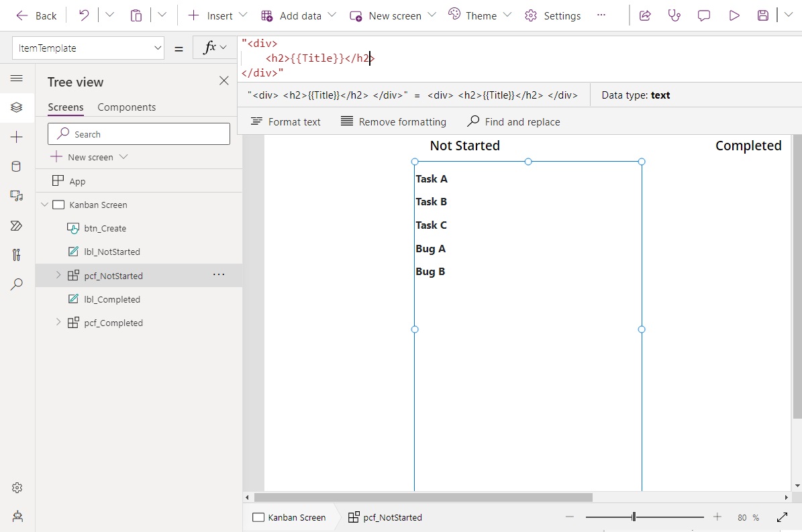Open the Theme menu
This screenshot has height=532, width=802.
(x=479, y=15)
